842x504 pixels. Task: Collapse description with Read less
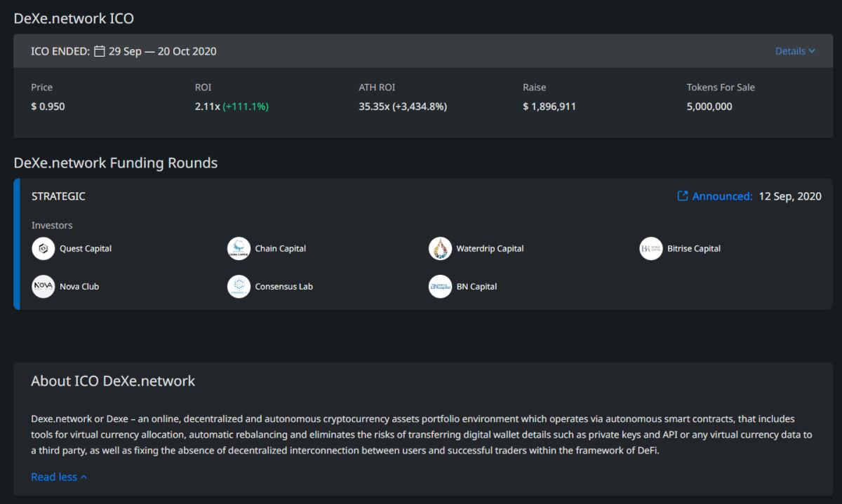click(x=59, y=477)
